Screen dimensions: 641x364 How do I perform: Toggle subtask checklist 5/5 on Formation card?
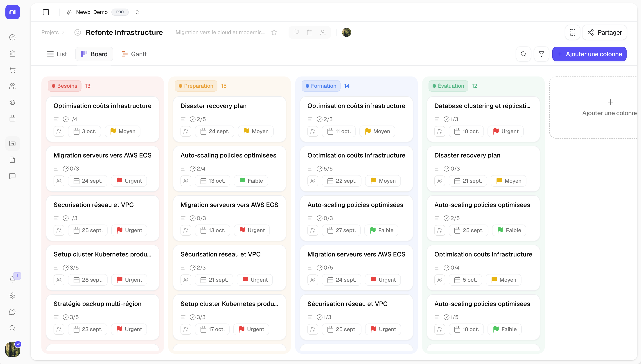coord(325,169)
